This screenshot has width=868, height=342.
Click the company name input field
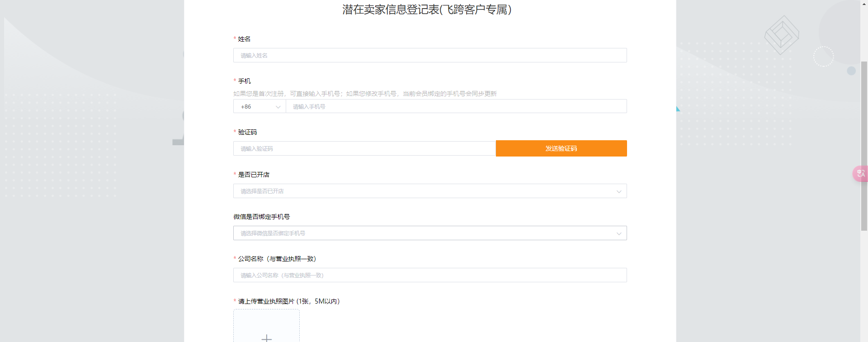tap(429, 275)
